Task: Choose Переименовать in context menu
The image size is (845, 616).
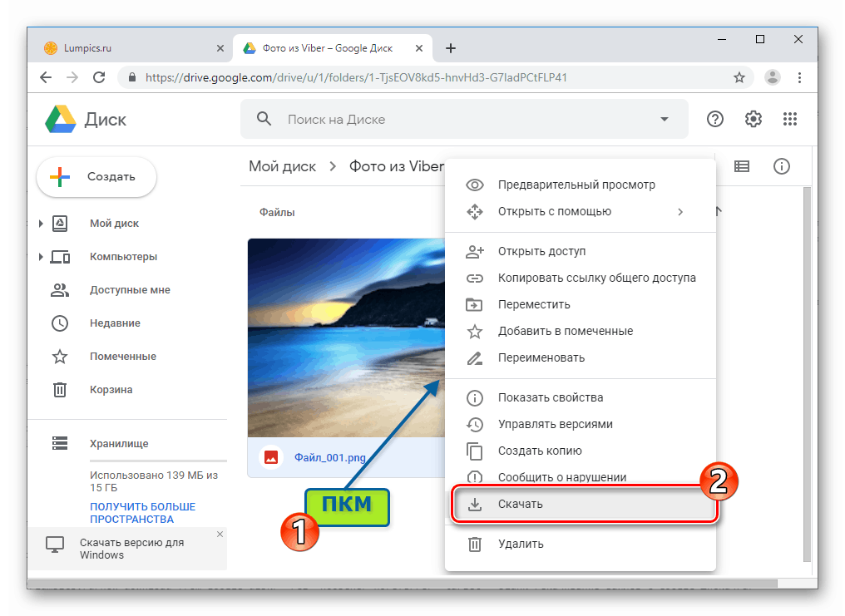Action: (x=581, y=358)
